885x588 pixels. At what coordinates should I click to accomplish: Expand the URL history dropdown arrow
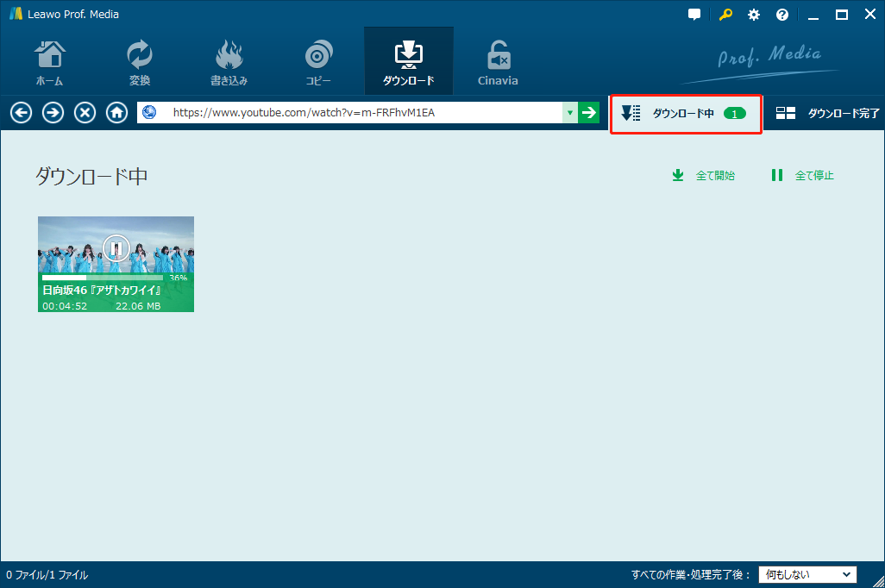click(570, 113)
